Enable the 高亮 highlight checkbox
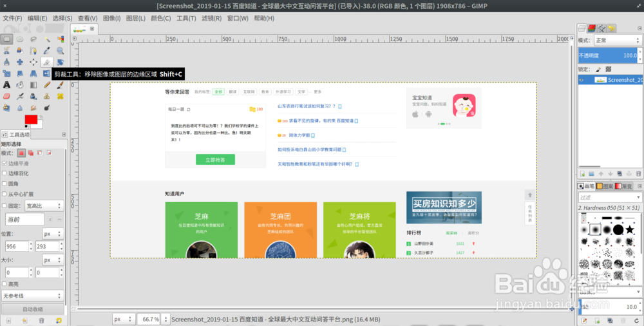The height and width of the screenshot is (326, 644). (x=5, y=284)
